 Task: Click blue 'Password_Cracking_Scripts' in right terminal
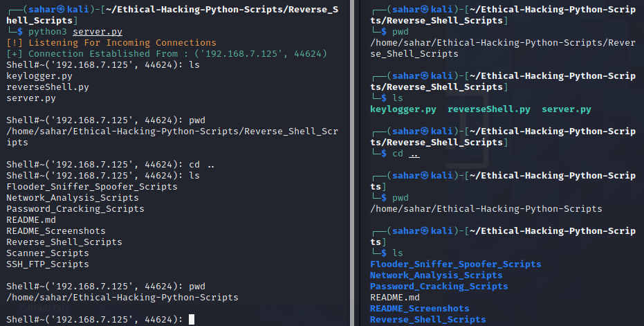[439, 287]
